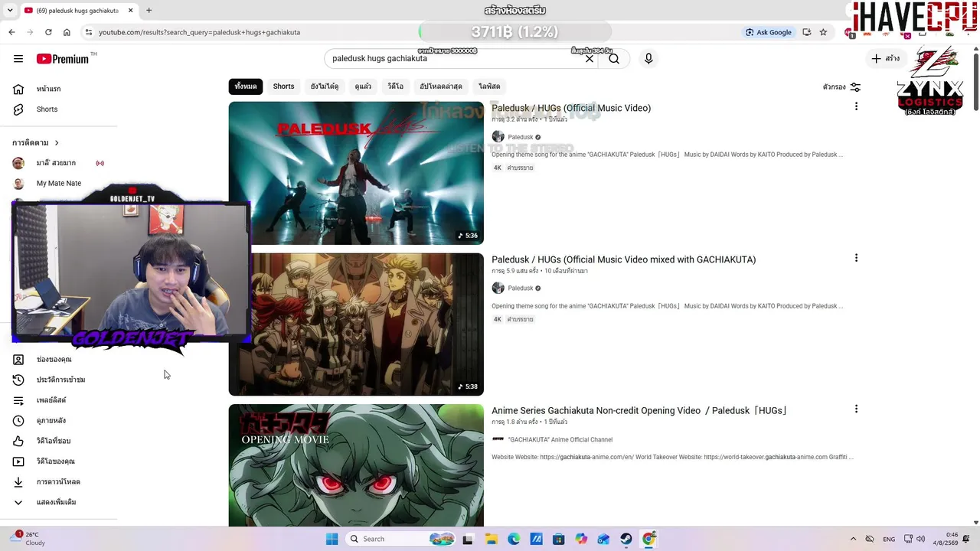This screenshot has width=980, height=551.
Task: Open Steam from the taskbar
Action: click(626, 539)
